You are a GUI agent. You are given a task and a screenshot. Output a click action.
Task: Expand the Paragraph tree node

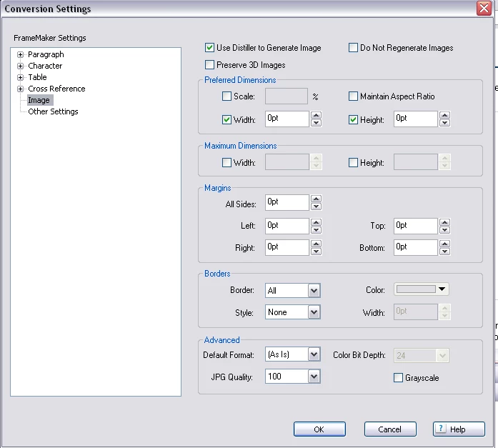point(20,54)
